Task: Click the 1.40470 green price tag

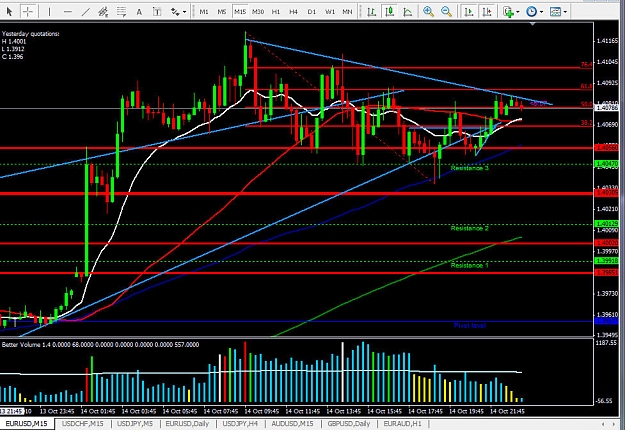Action: [x=606, y=164]
